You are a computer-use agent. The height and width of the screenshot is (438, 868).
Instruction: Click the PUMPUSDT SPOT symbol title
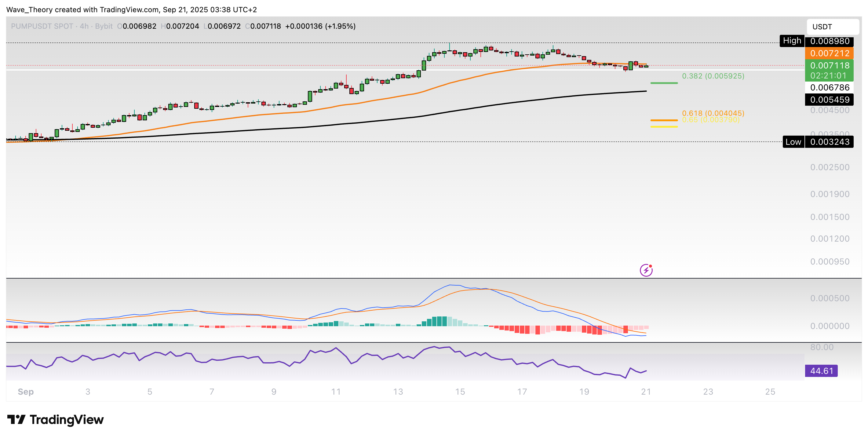click(x=42, y=26)
